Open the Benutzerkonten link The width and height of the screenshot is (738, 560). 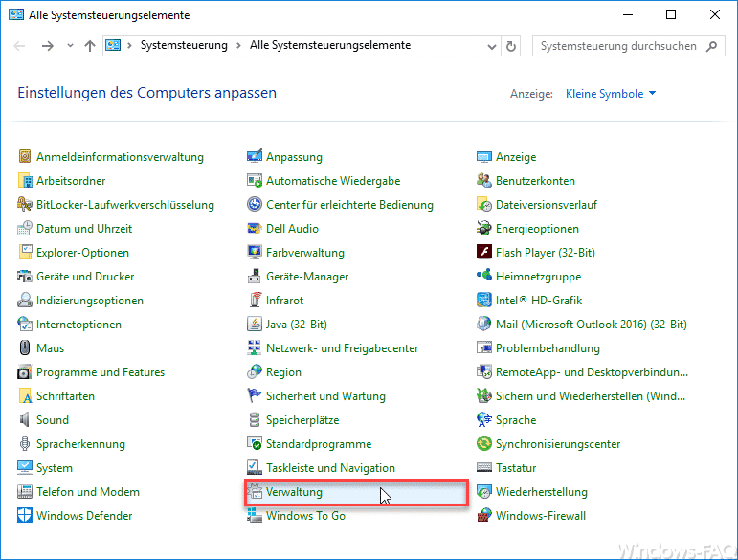[x=535, y=181]
